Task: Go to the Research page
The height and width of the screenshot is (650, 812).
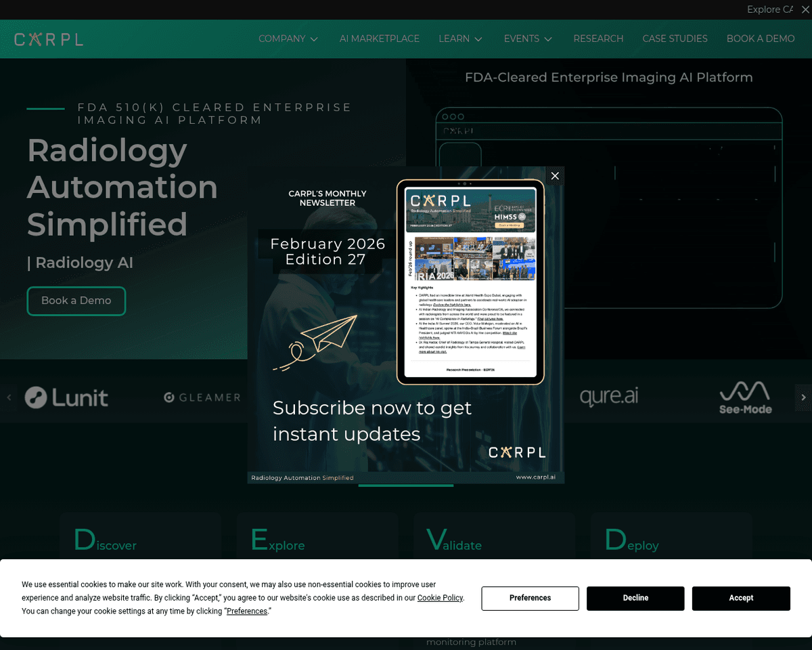Action: pos(598,39)
